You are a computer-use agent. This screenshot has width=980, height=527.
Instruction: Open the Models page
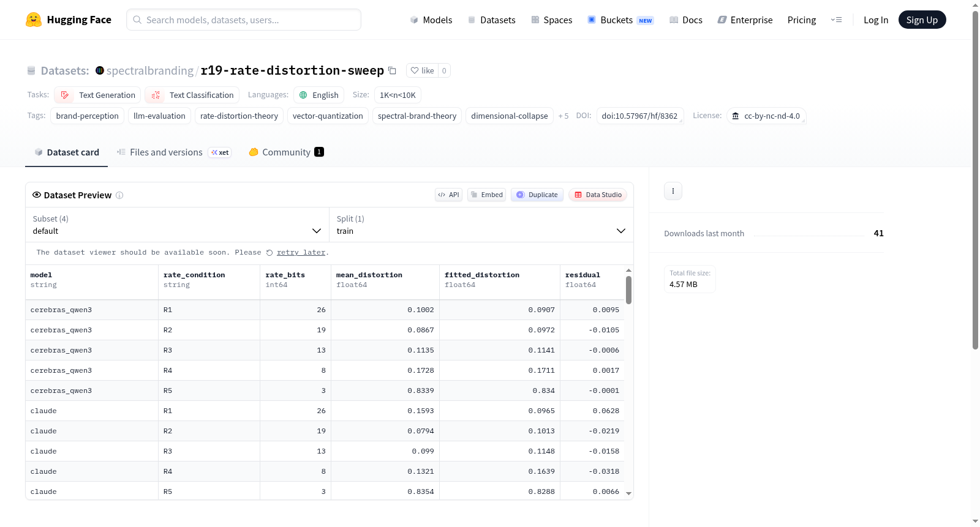point(431,20)
